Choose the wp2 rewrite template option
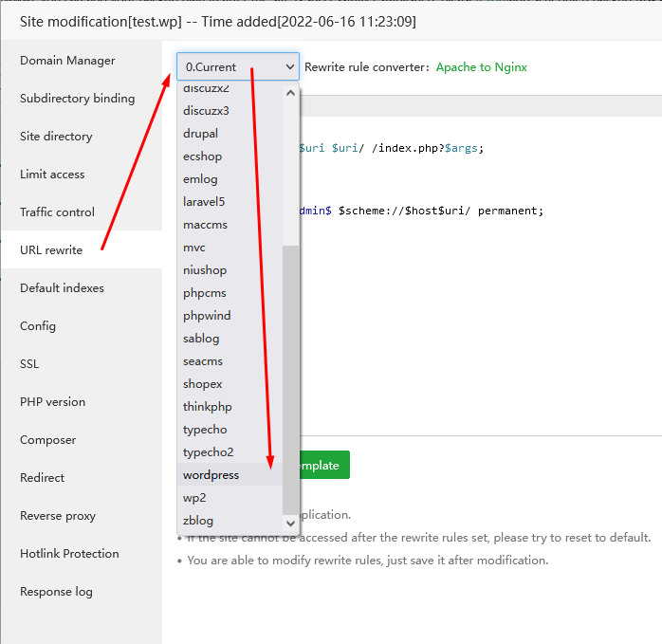This screenshot has height=644, width=662. tap(194, 498)
